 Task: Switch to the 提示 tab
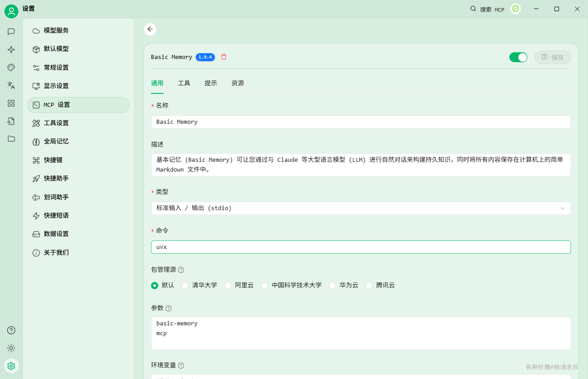(211, 83)
